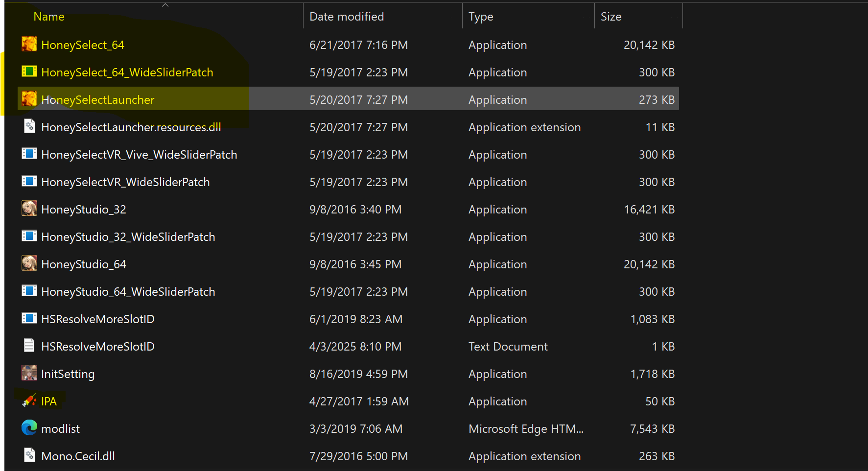Click the 1 KB size cell
This screenshot has height=471, width=868.
[x=663, y=347]
